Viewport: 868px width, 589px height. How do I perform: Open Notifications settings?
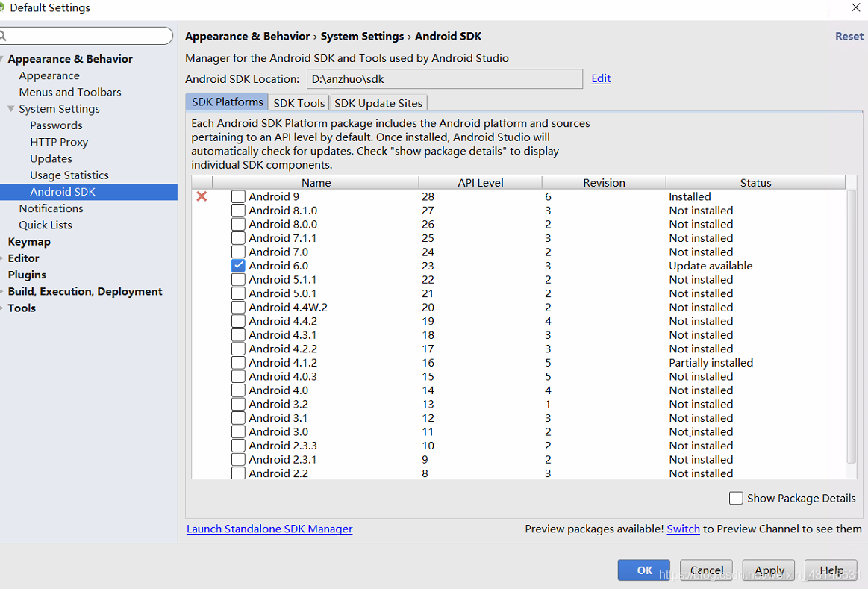[51, 209]
